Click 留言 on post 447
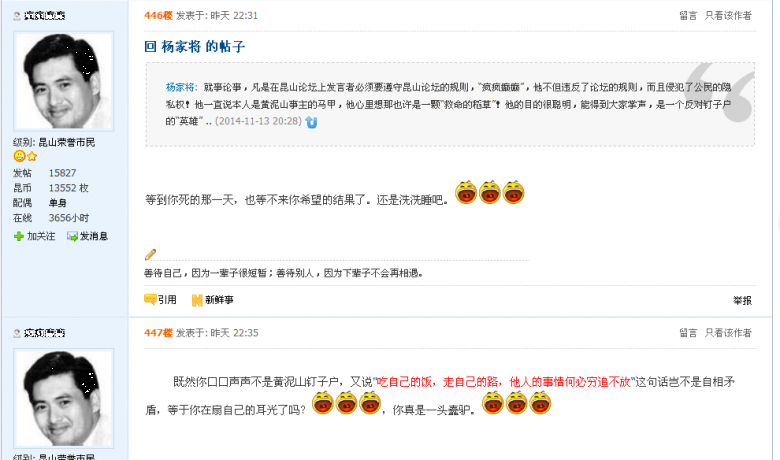Image resolution: width=780 pixels, height=460 pixels. 688,333
